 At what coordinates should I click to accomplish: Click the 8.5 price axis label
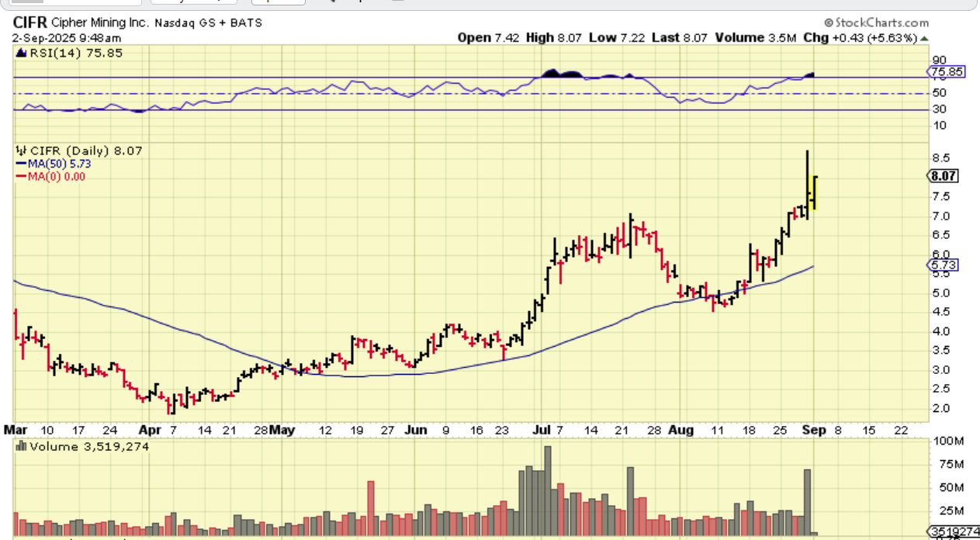(x=943, y=157)
